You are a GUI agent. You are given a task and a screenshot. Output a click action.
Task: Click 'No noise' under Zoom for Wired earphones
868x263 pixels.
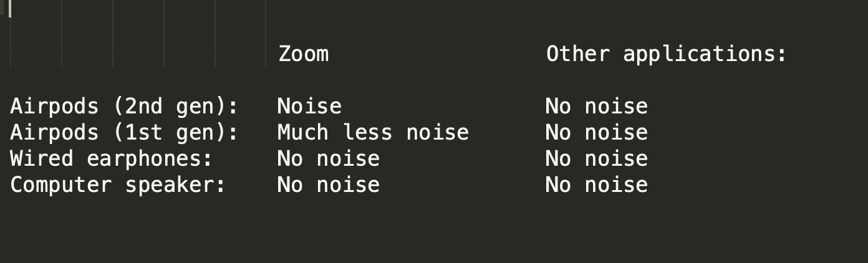tap(329, 159)
